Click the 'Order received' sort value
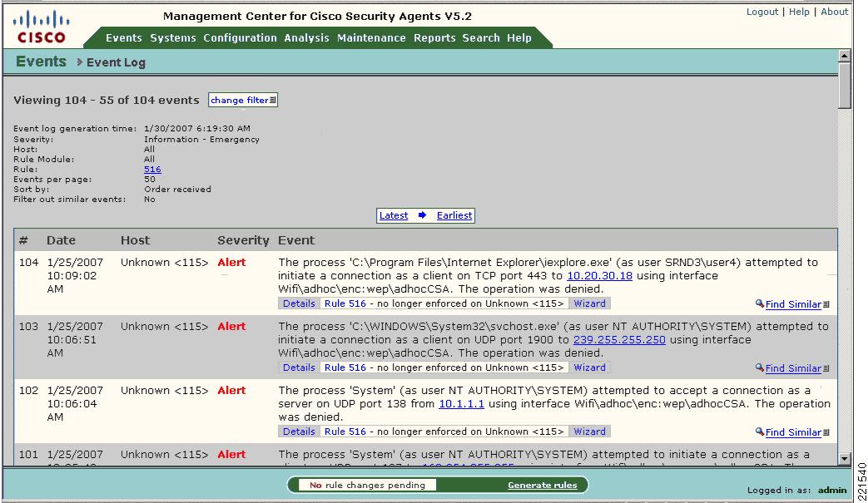The height and width of the screenshot is (503, 868). 178,189
